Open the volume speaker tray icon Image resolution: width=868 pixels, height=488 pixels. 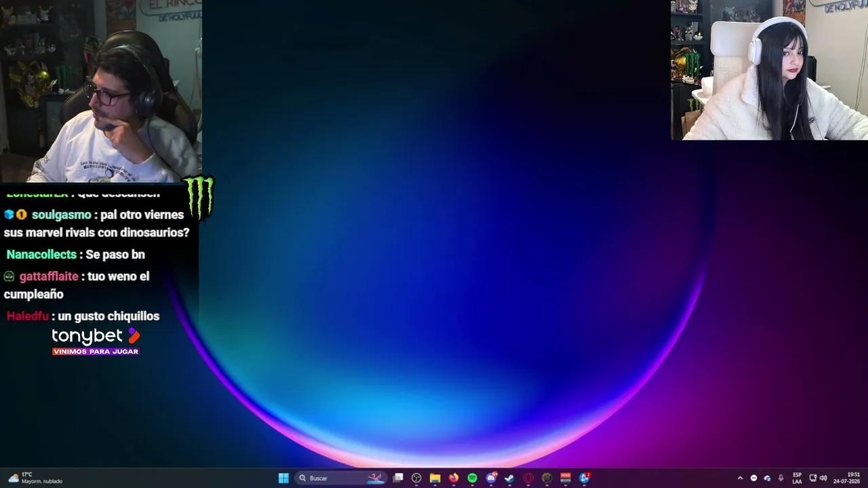(823, 478)
